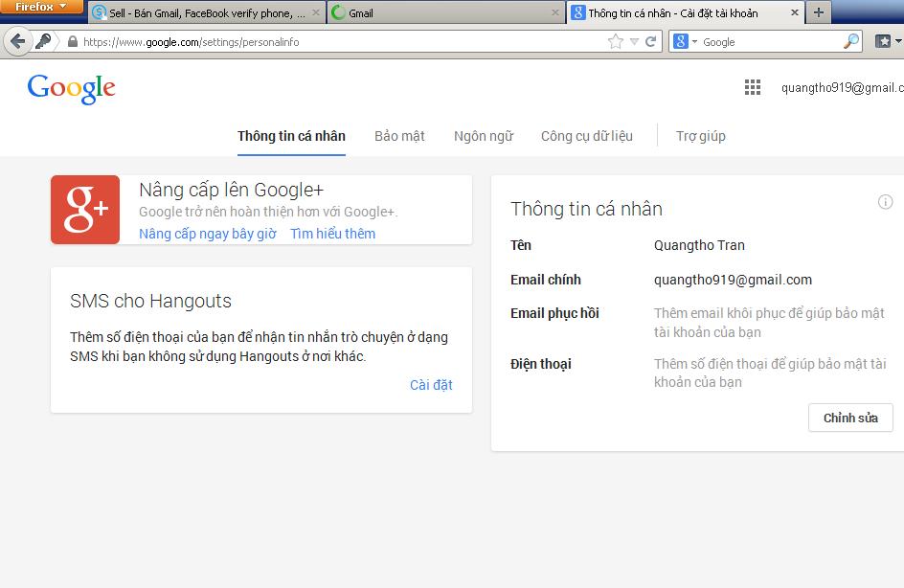904x588 pixels.
Task: Click the magnifying glass search icon
Action: point(851,41)
